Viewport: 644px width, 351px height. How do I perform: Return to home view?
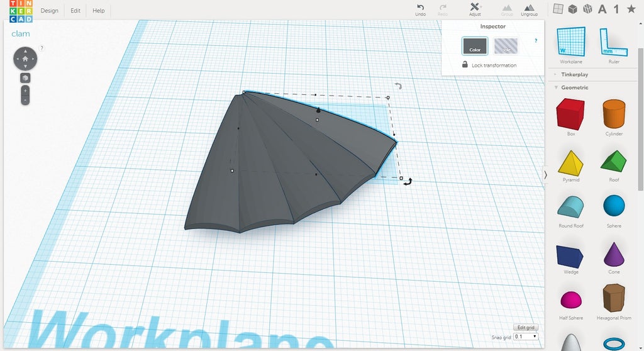coord(25,58)
